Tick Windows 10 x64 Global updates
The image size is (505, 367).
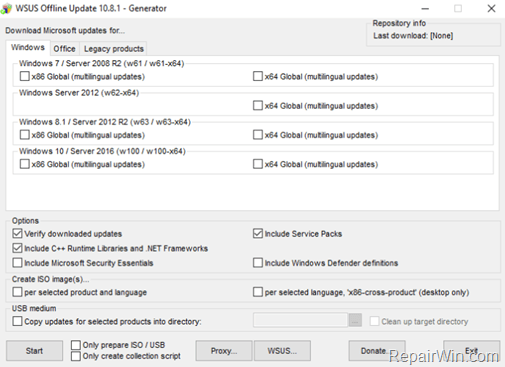point(258,164)
